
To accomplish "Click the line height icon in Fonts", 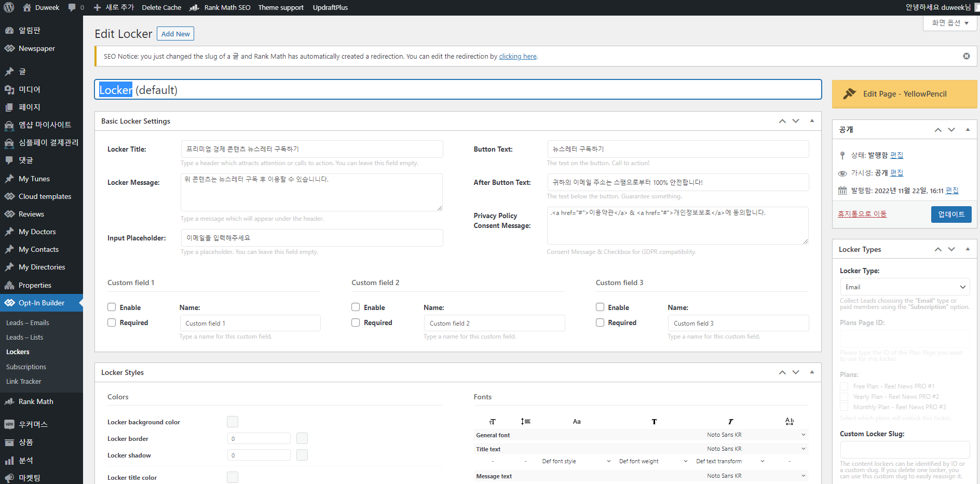I will pos(526,422).
